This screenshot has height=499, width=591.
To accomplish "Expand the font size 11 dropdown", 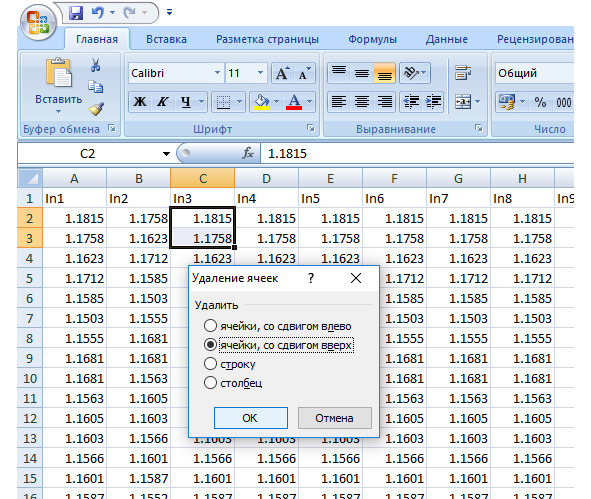I will [260, 73].
